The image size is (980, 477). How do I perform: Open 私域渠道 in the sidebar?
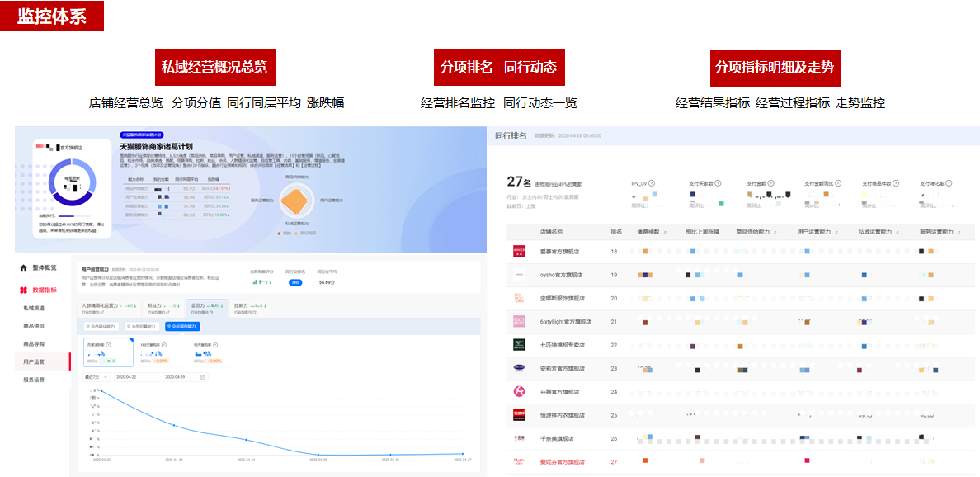pyautogui.click(x=34, y=308)
